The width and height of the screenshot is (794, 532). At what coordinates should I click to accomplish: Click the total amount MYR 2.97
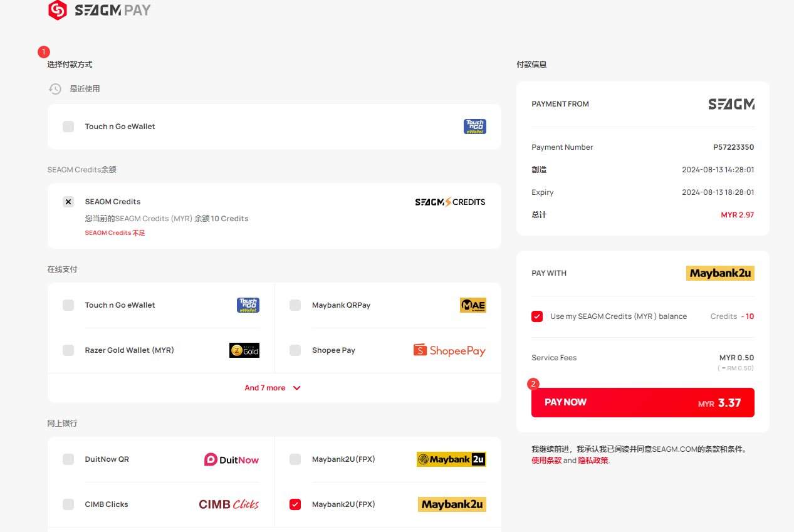(x=738, y=215)
